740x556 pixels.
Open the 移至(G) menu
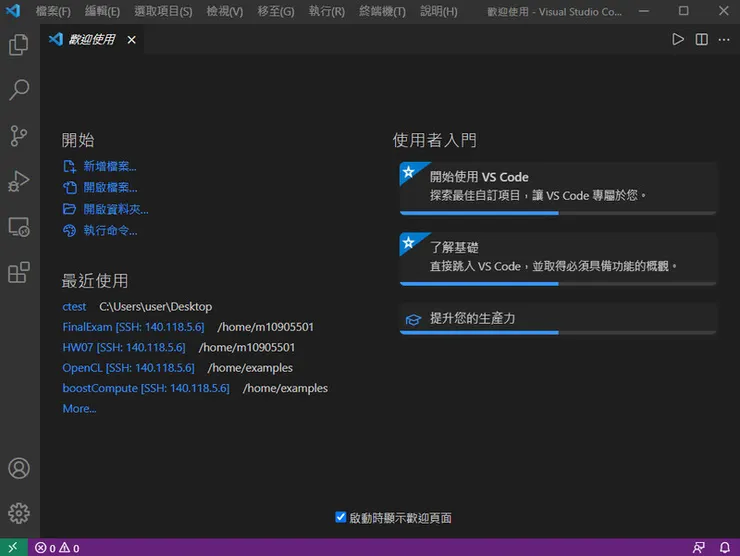pos(276,11)
